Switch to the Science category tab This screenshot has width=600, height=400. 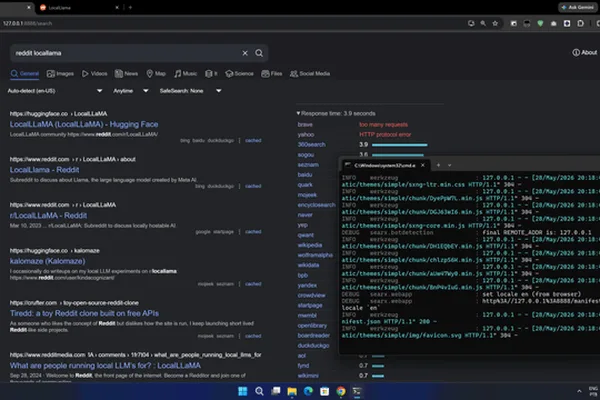240,73
